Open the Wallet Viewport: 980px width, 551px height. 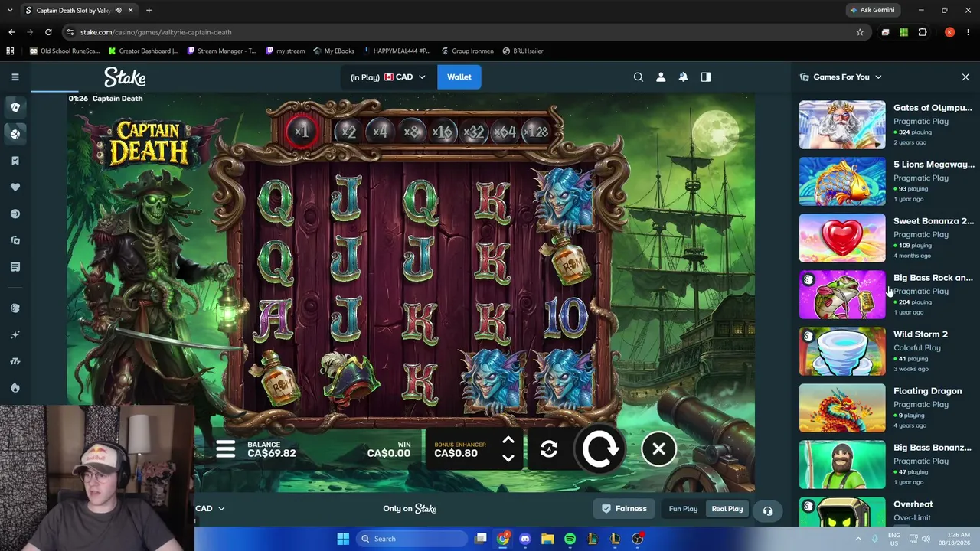(x=459, y=77)
